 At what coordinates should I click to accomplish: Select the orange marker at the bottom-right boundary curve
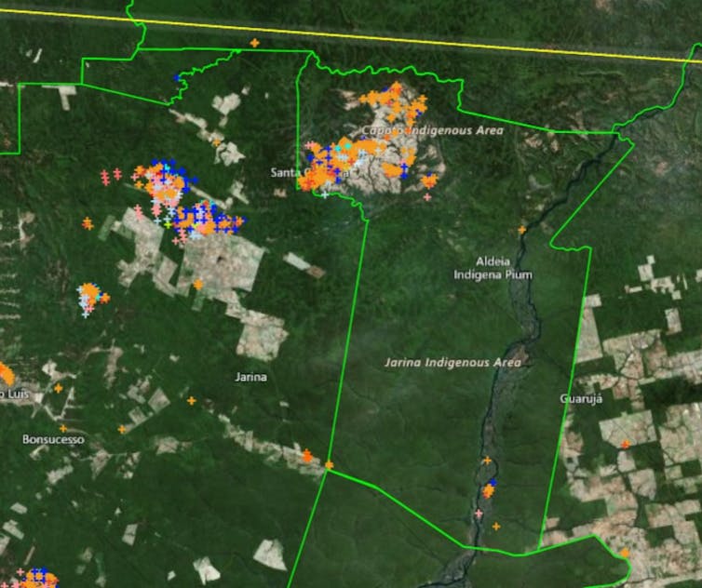tap(625, 553)
